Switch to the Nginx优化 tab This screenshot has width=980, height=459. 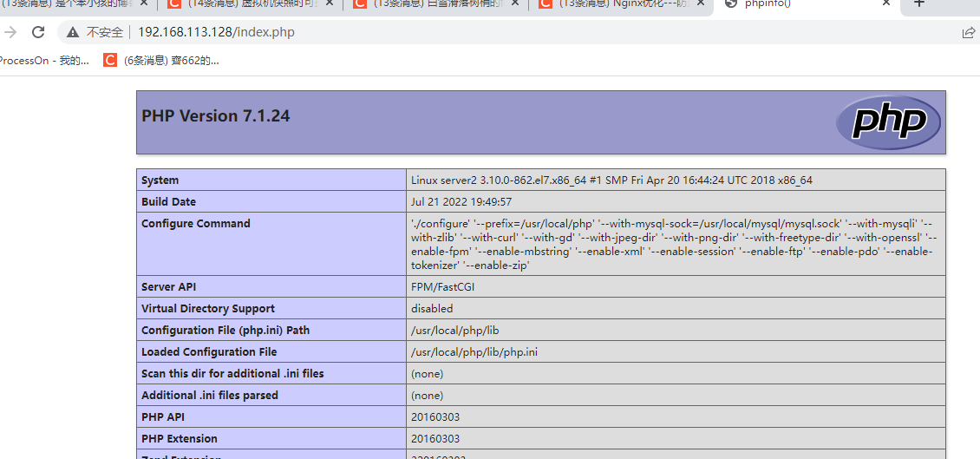coord(622,4)
